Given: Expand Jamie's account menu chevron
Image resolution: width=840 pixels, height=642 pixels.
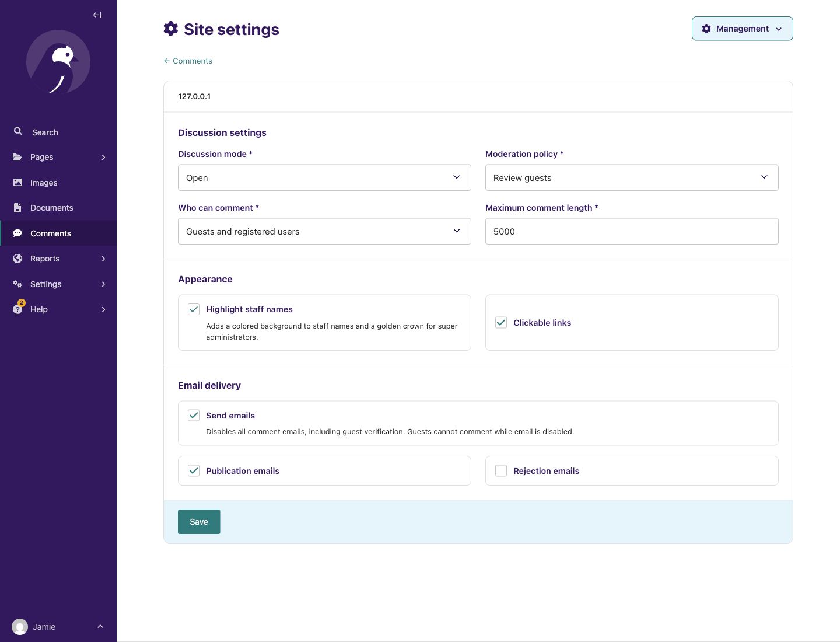Looking at the screenshot, I should pos(100,627).
